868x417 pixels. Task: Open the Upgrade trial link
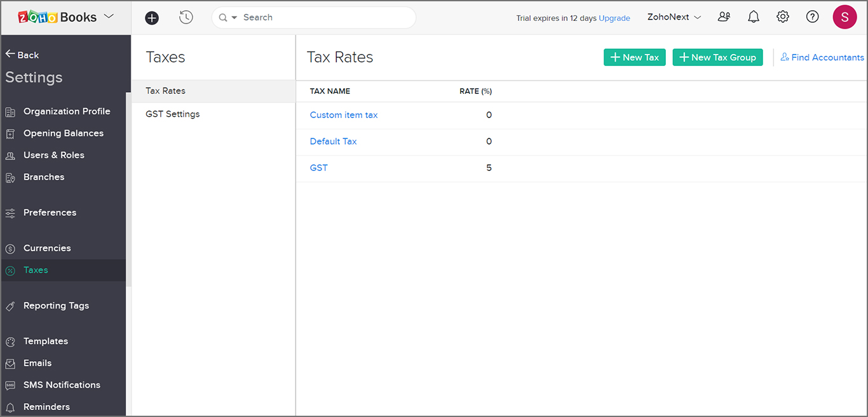click(x=614, y=18)
